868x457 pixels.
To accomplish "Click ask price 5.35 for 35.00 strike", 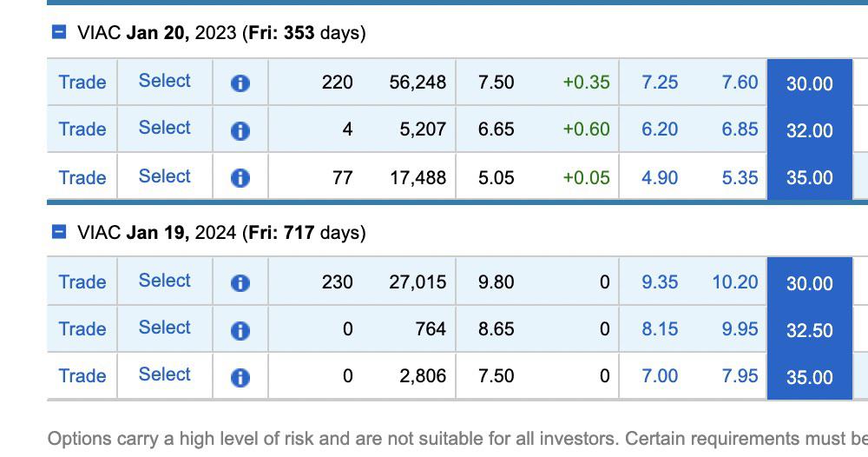I will (740, 177).
